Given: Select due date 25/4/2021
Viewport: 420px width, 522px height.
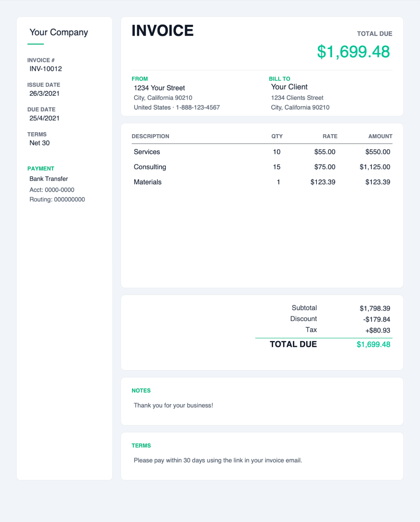Looking at the screenshot, I should coord(44,118).
